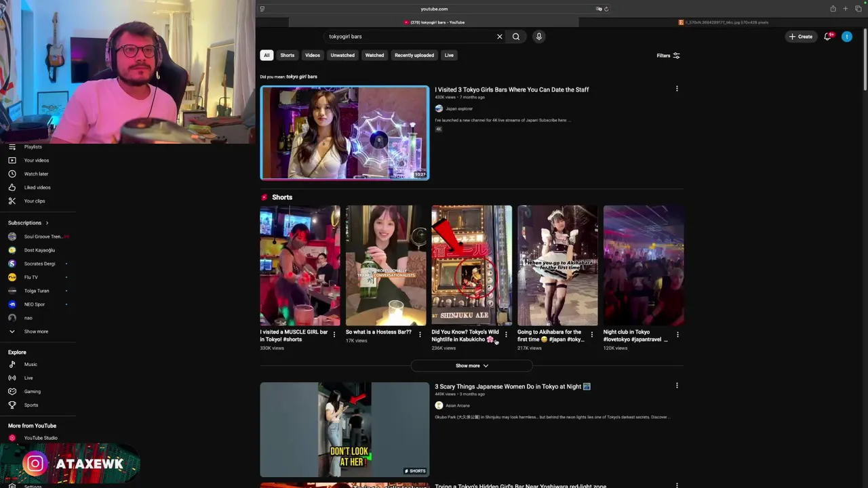Open options for Kabukicho nightlife short

click(506, 334)
